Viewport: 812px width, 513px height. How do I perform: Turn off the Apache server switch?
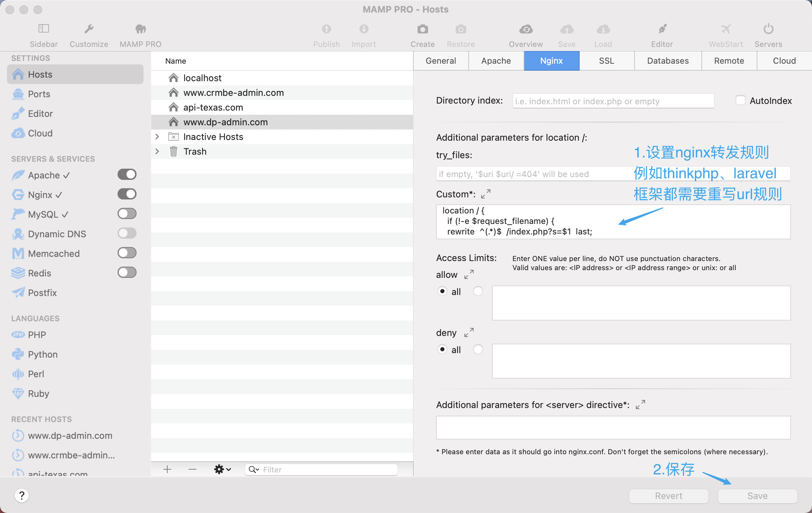pos(127,174)
